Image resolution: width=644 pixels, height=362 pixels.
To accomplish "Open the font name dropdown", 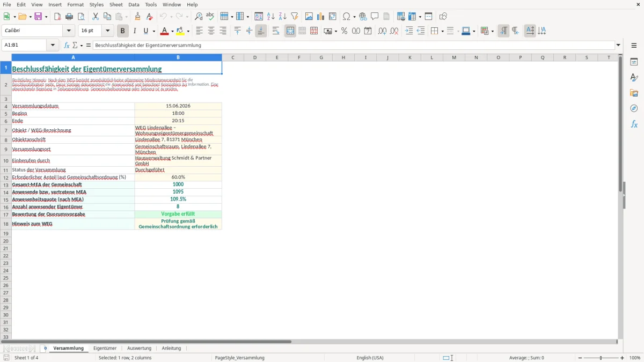I will tap(69, 31).
